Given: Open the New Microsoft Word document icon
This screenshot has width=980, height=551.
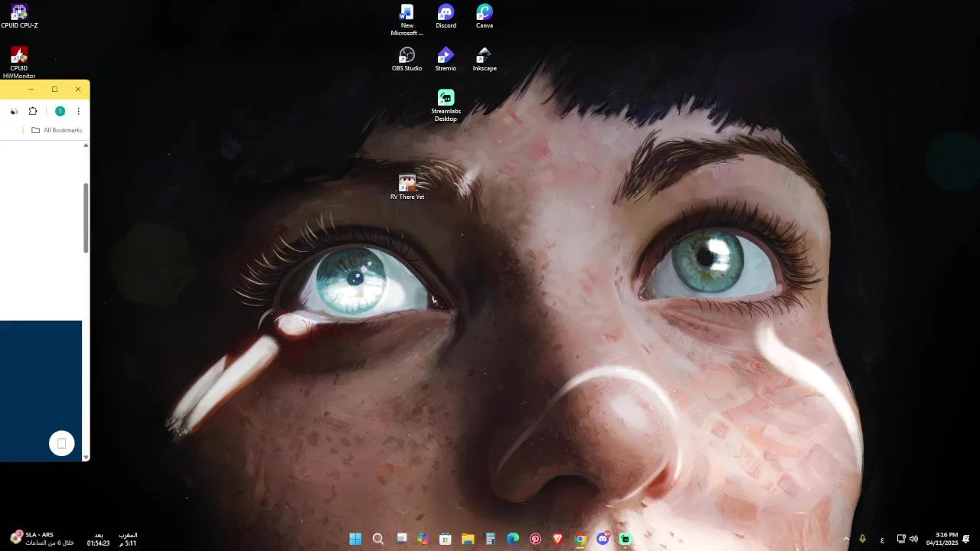Looking at the screenshot, I should 407,20.
